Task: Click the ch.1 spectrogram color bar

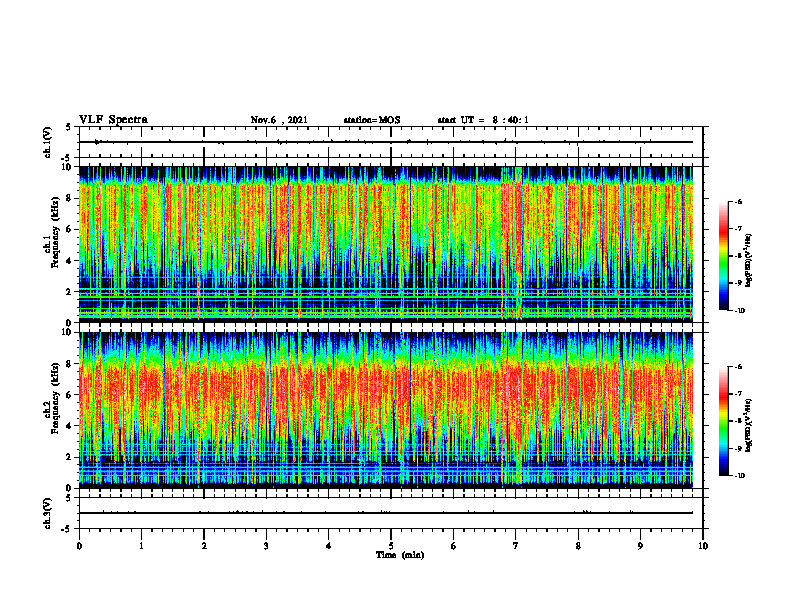Action: pos(723,256)
